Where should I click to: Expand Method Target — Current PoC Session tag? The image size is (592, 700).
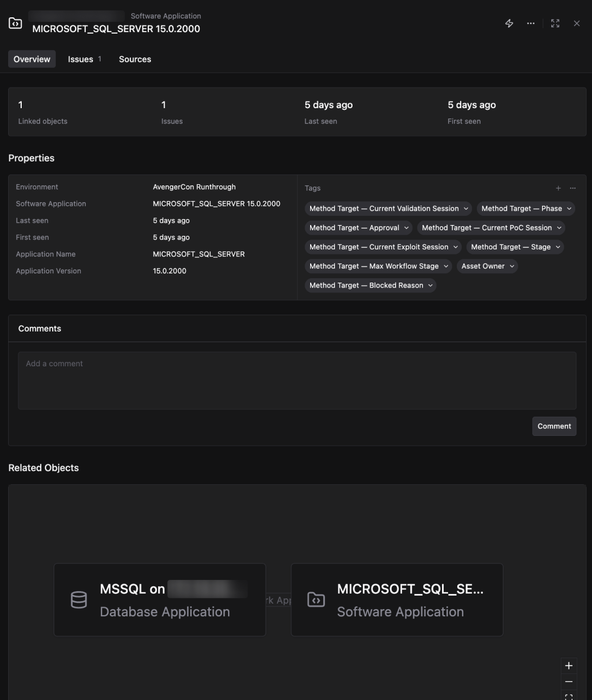coord(491,228)
